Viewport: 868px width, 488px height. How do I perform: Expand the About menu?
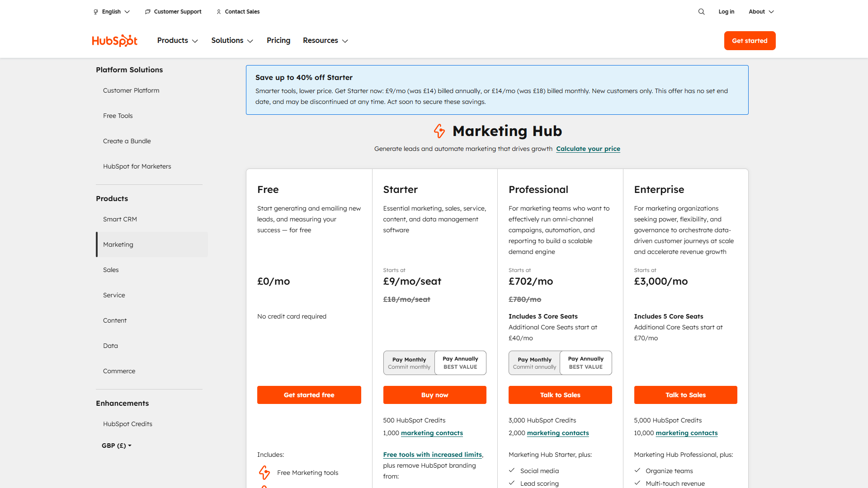761,12
